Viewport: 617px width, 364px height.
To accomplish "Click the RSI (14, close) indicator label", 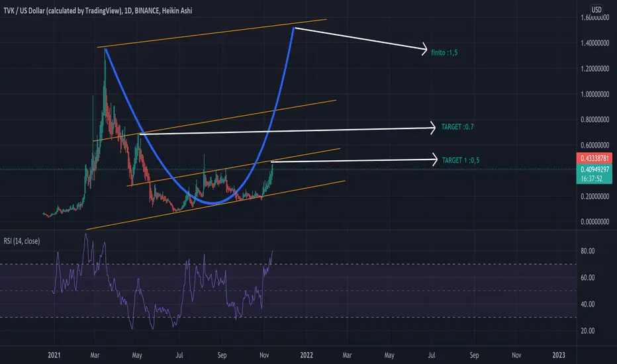I will click(22, 241).
